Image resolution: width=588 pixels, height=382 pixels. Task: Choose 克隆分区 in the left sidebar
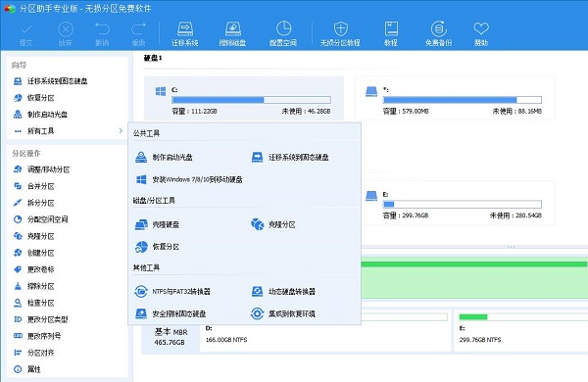coord(33,236)
